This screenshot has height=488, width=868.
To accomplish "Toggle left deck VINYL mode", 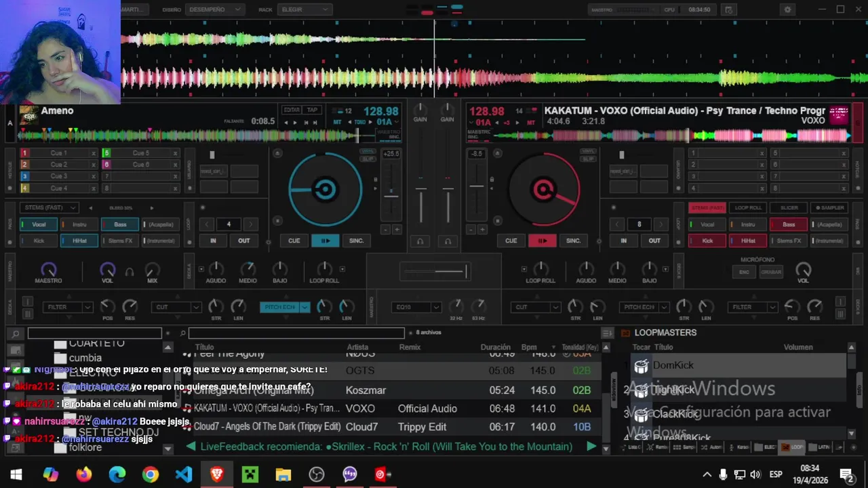I will 368,151.
